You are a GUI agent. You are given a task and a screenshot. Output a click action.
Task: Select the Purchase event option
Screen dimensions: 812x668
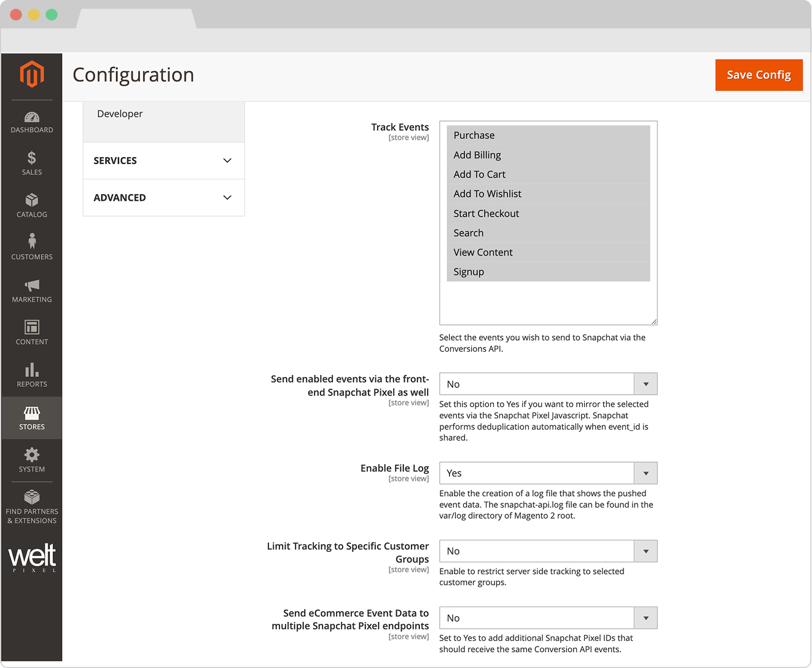click(x=474, y=136)
